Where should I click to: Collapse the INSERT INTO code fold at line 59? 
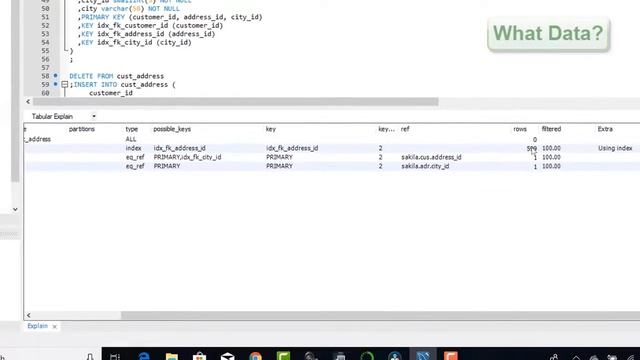click(x=64, y=84)
